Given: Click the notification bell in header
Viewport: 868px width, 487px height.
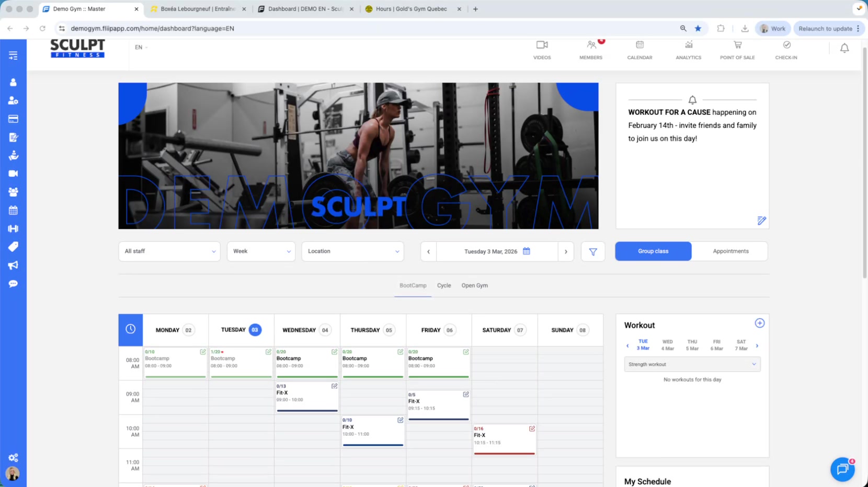Looking at the screenshot, I should (844, 48).
